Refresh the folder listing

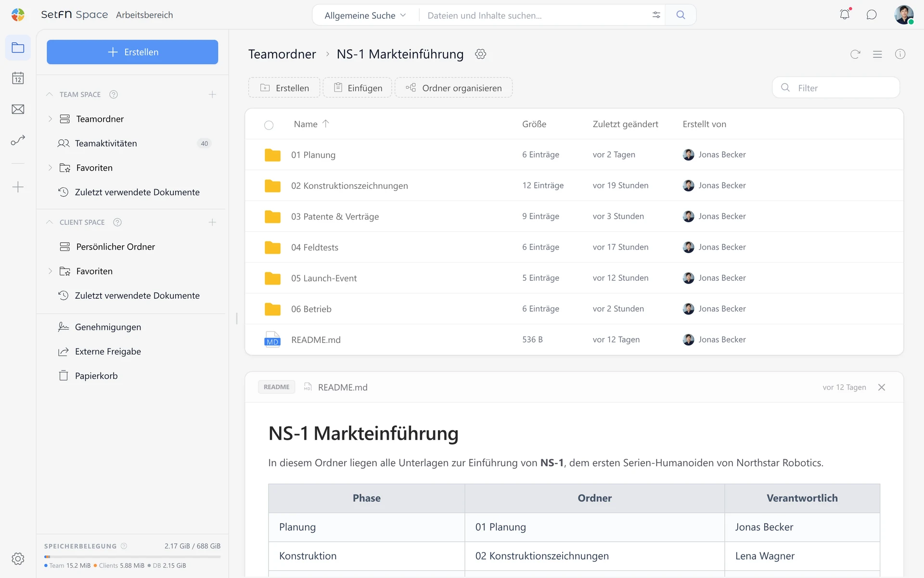pyautogui.click(x=855, y=54)
